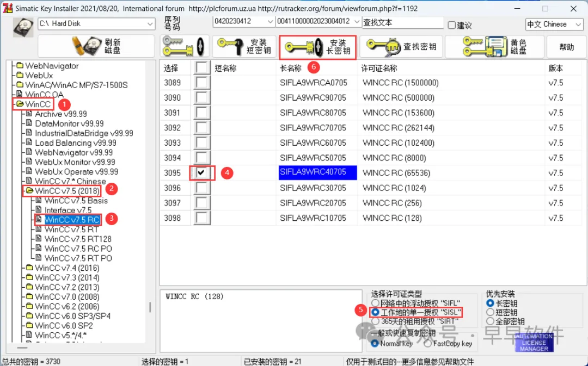Screen dimensions: 588x366
Task: Click the install long key button
Action: 317,47
